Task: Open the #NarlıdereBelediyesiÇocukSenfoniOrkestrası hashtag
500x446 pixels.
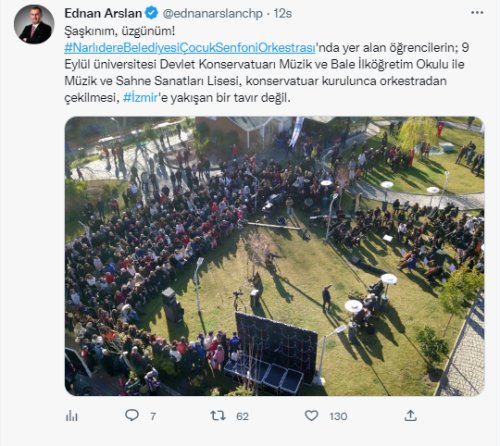Action: coord(190,48)
